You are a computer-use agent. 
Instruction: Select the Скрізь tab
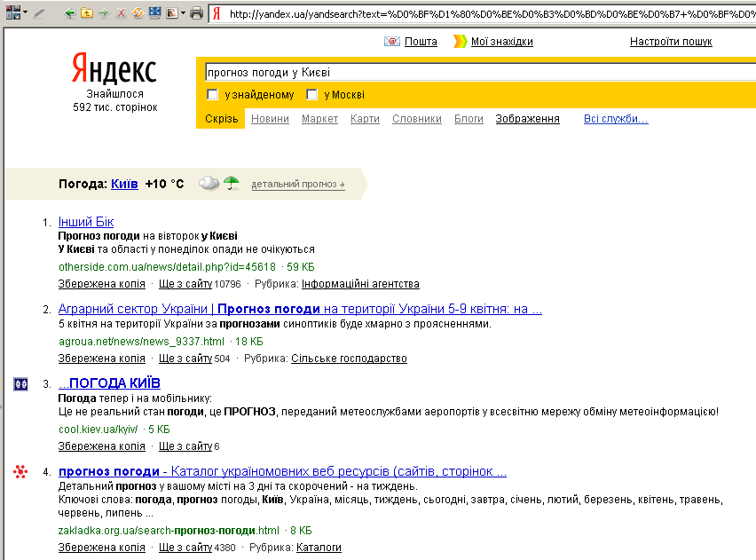tap(221, 119)
